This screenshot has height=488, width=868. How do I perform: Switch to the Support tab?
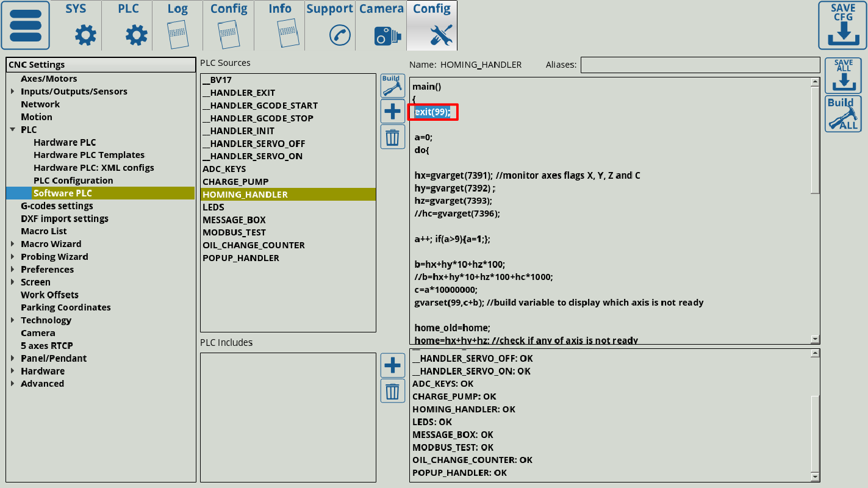(329, 25)
